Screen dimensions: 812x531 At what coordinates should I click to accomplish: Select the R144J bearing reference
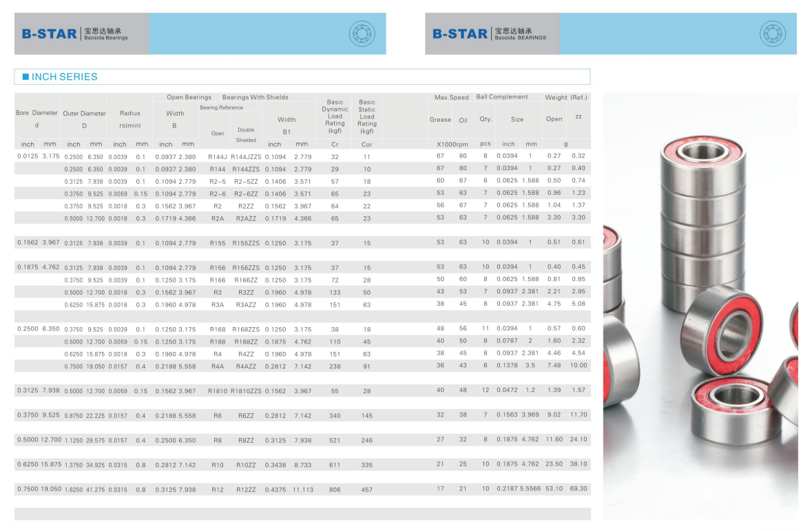pos(218,156)
